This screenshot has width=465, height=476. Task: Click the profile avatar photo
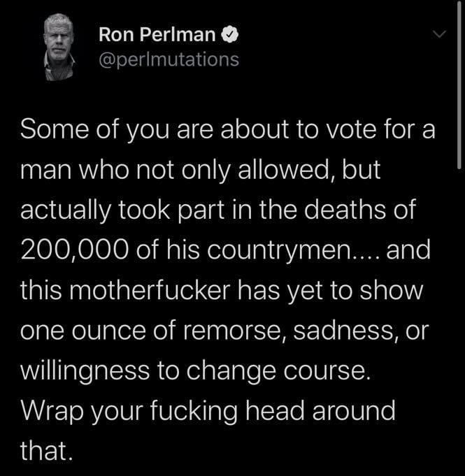coord(59,47)
